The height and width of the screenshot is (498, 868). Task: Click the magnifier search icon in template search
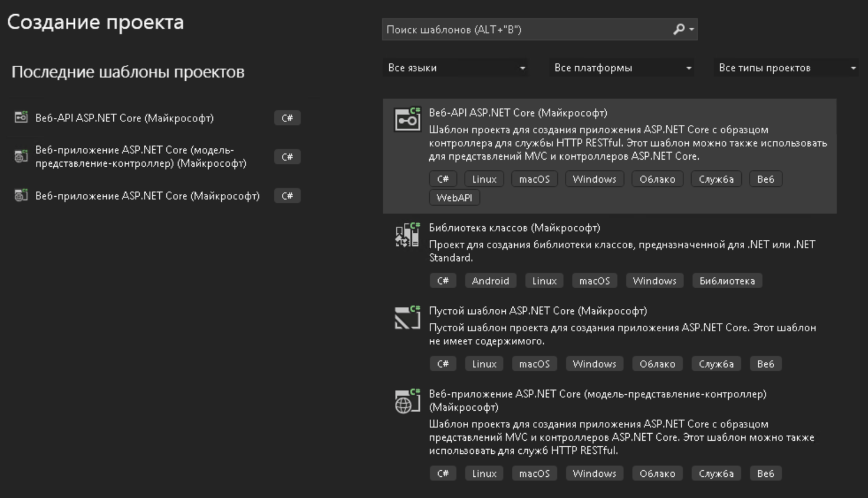pos(679,29)
